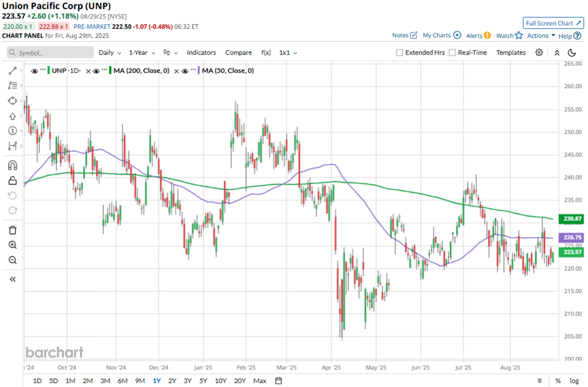The width and height of the screenshot is (588, 387).
Task: Toggle log scale button
Action: (574, 381)
